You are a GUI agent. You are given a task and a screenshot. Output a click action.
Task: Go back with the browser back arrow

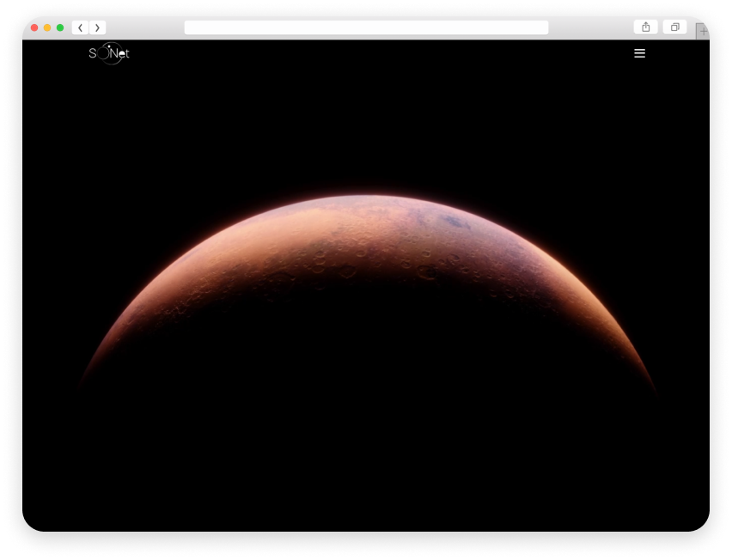[x=80, y=27]
